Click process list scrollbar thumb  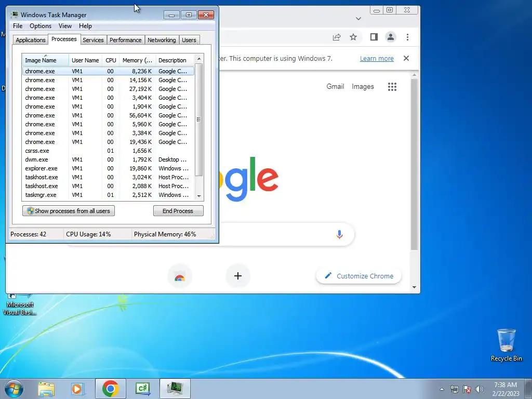point(199,119)
